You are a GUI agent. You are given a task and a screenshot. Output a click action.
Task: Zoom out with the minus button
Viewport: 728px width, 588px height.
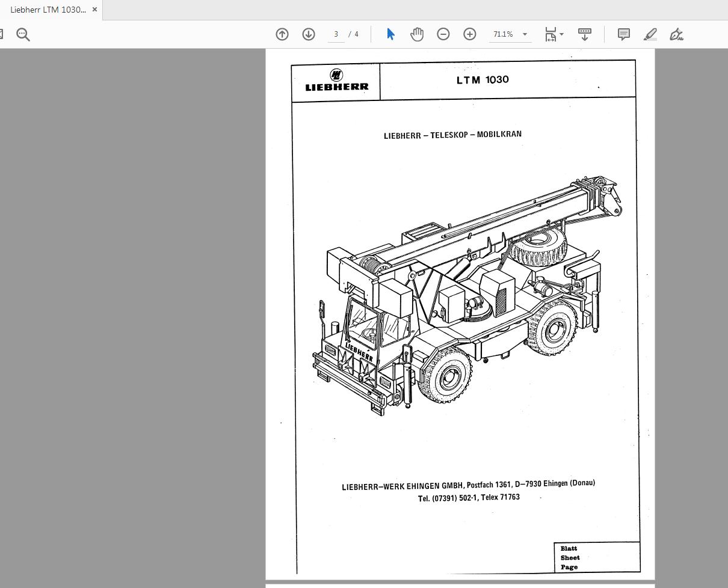tap(443, 34)
